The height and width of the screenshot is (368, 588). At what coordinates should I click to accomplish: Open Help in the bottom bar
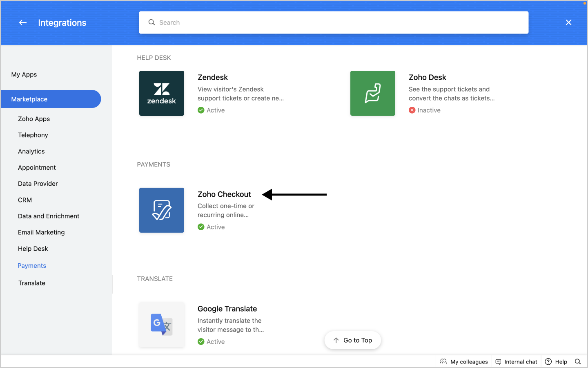(556, 361)
